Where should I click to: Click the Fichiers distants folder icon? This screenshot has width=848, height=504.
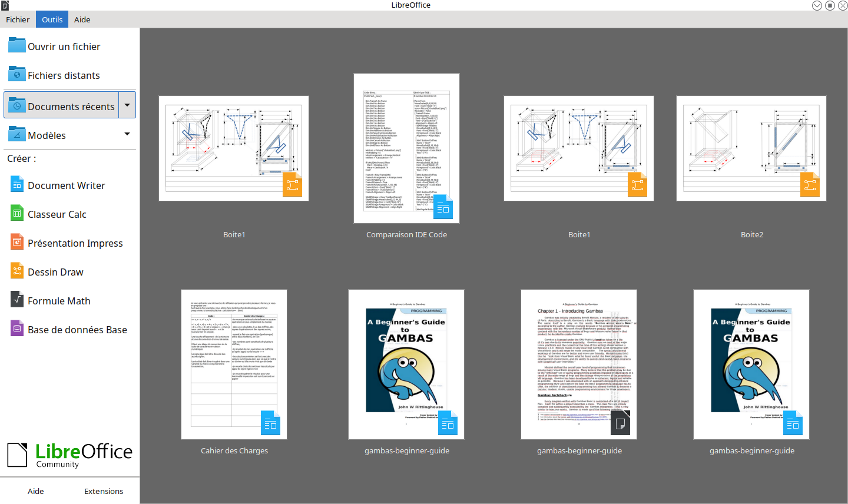(17, 74)
